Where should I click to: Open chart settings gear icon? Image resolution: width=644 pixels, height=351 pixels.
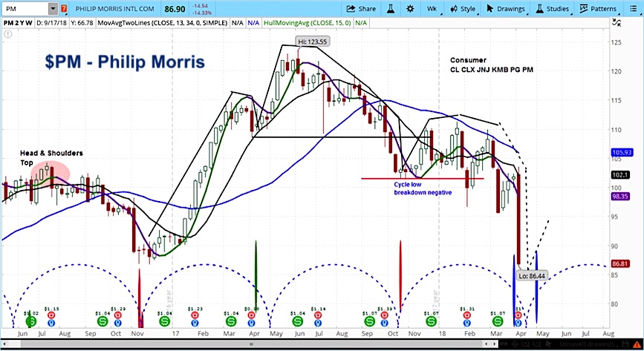(410, 9)
